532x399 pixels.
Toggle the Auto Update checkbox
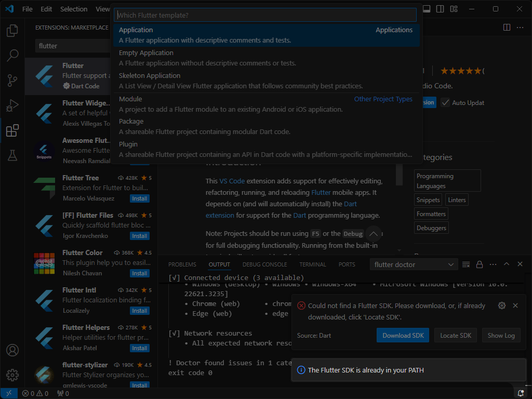point(445,102)
